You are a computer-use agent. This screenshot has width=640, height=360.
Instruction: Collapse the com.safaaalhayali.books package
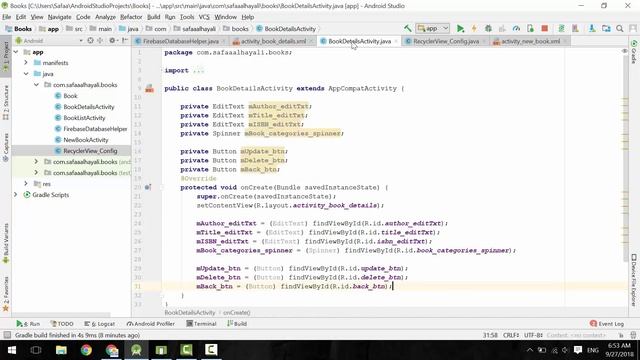(x=36, y=85)
